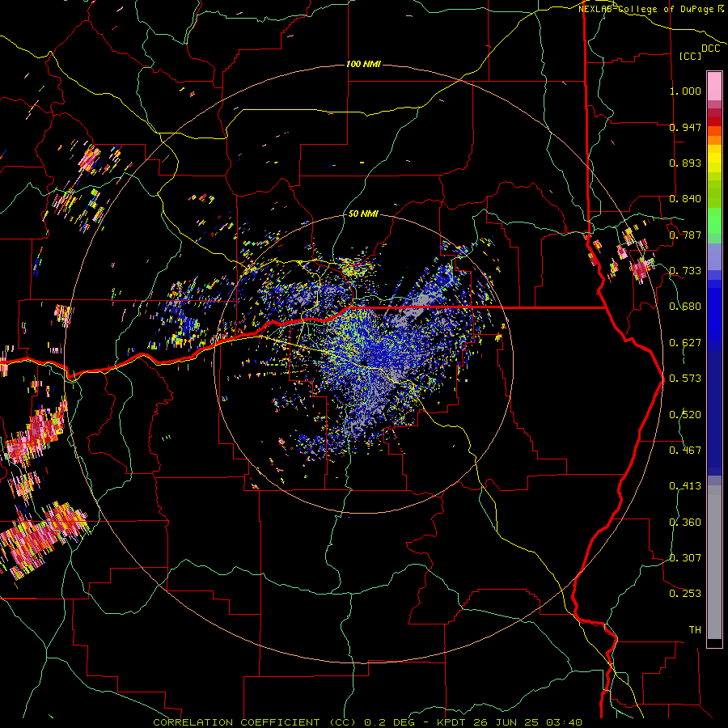Select the light pink top segment of color bar

point(714,86)
